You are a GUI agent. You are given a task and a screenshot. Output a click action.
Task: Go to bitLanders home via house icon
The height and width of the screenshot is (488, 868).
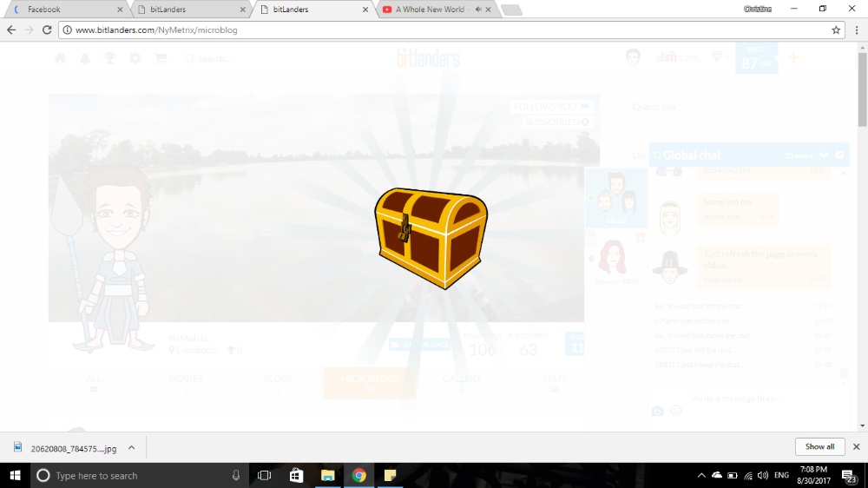tap(60, 58)
